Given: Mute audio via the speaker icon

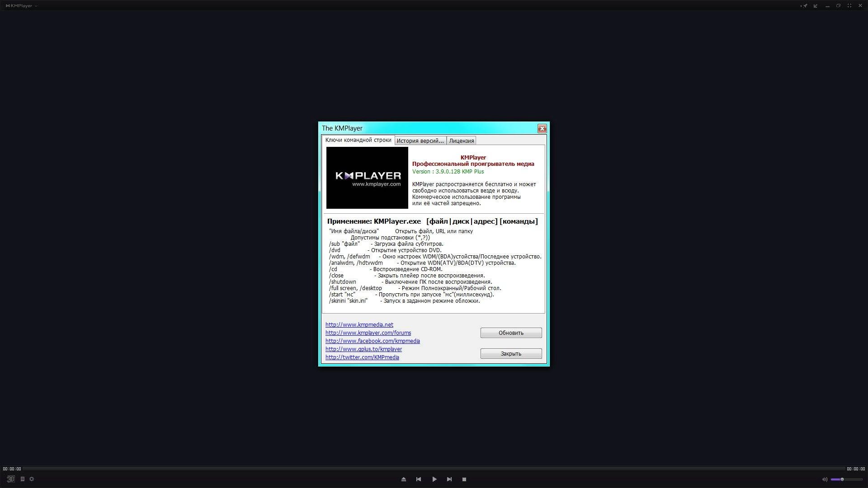Looking at the screenshot, I should click(825, 479).
